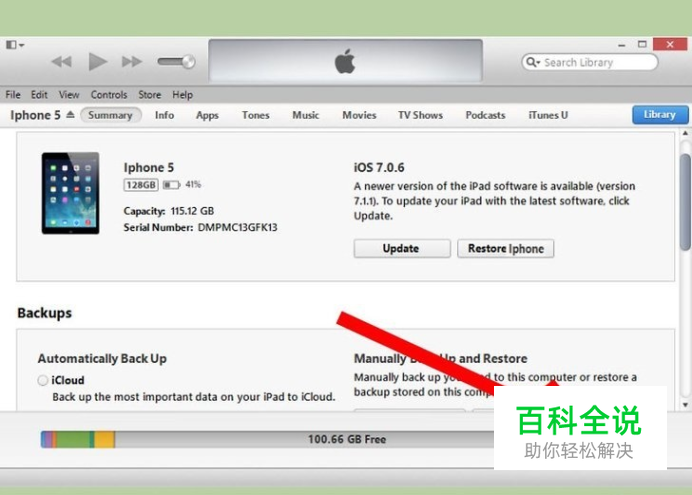This screenshot has height=495, width=692.
Task: Click the volume slider knob
Action: (x=188, y=61)
